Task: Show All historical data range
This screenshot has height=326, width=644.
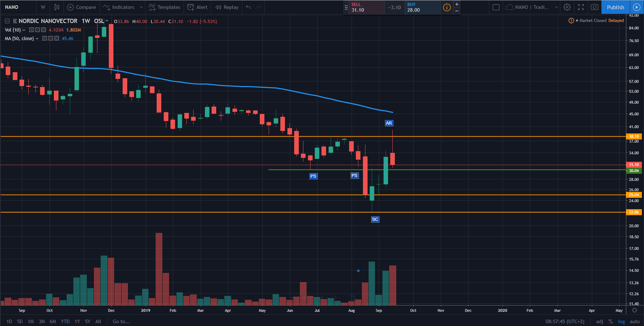Action: (98, 321)
